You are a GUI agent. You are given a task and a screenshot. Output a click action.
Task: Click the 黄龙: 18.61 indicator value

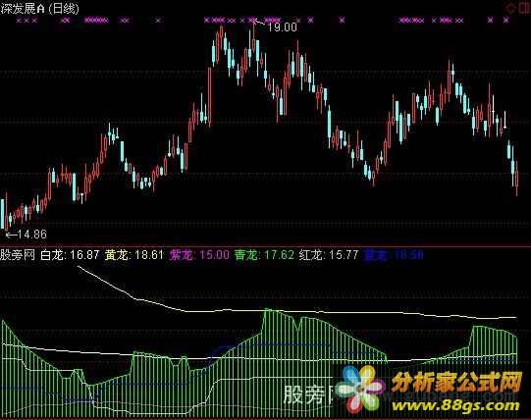click(134, 255)
